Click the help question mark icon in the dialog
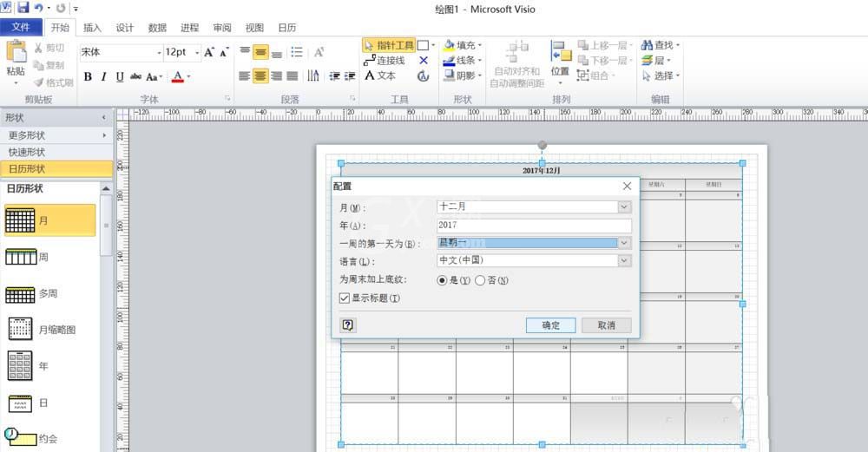The height and width of the screenshot is (452, 868). (x=348, y=324)
